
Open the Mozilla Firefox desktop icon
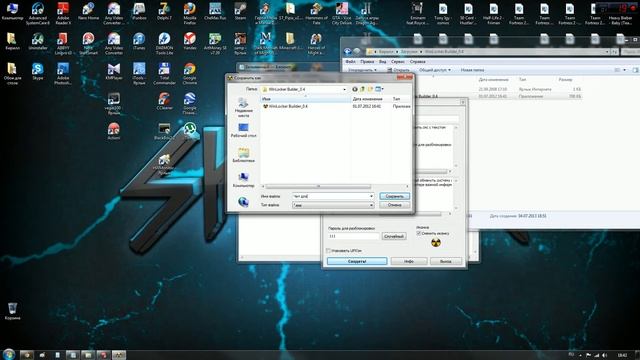click(189, 13)
